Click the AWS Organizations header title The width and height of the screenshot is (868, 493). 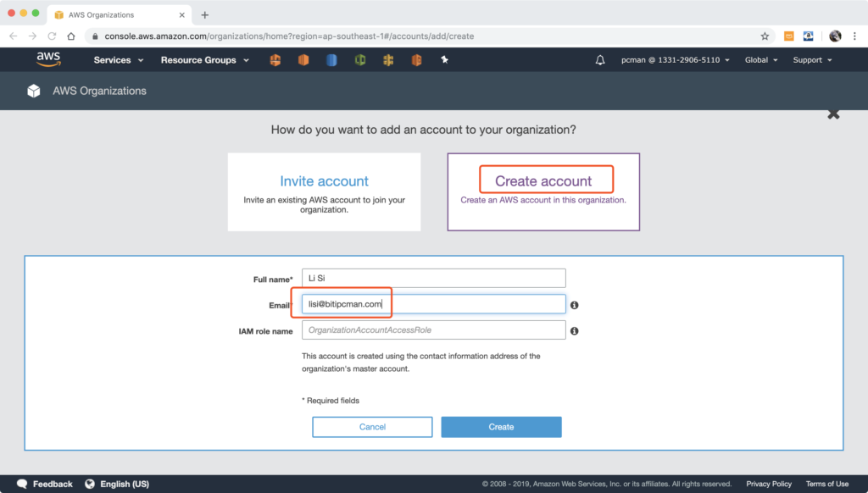(x=100, y=91)
